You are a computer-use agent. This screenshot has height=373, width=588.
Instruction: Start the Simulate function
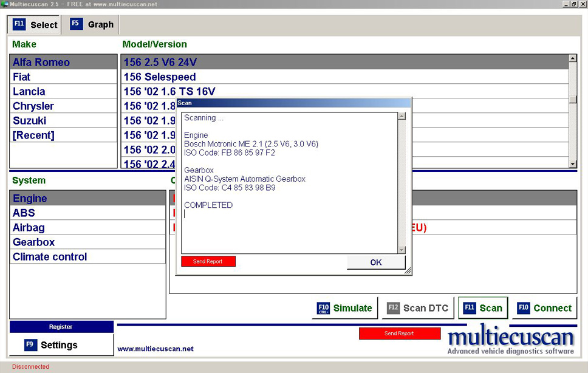point(344,308)
